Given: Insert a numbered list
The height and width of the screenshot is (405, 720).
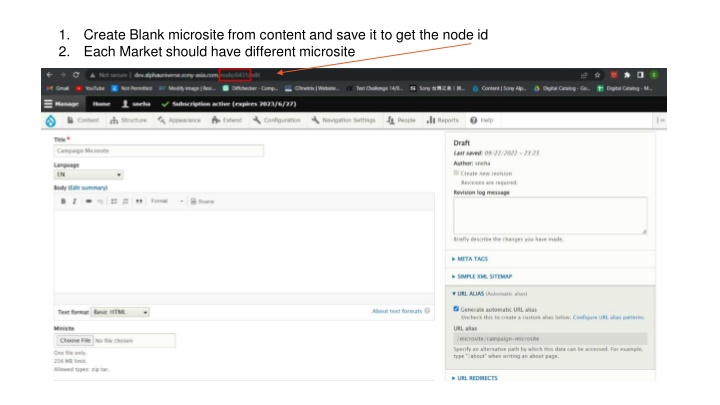Looking at the screenshot, I should pos(125,202).
